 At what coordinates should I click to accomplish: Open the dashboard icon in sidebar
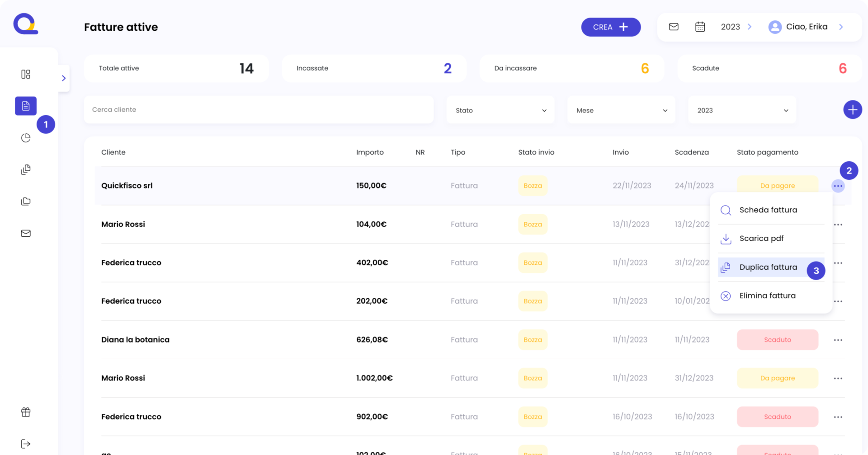point(26,74)
